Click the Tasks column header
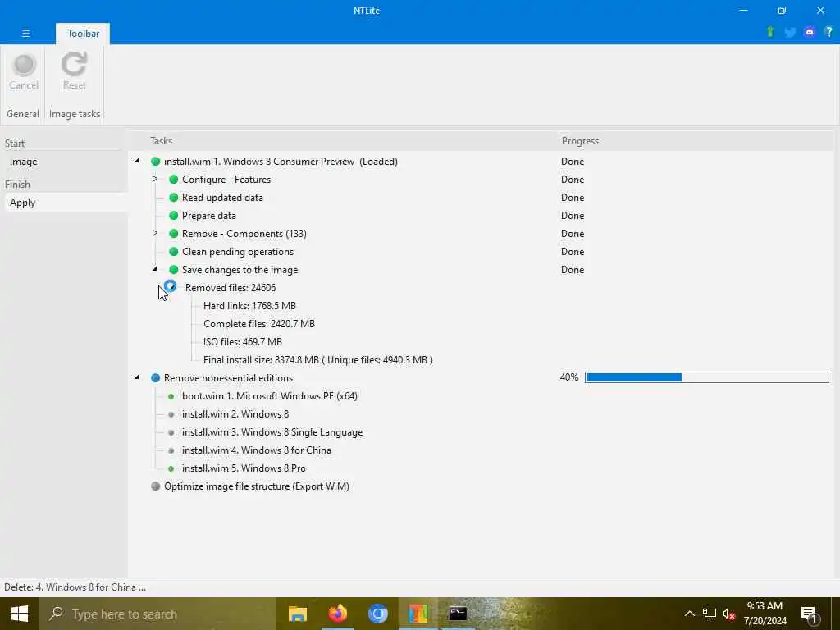 click(162, 141)
